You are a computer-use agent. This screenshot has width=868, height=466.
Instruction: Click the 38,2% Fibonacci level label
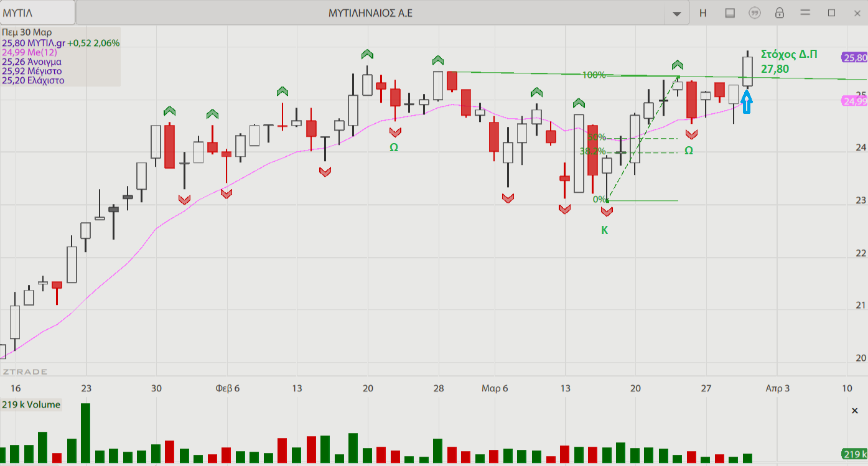click(x=592, y=151)
